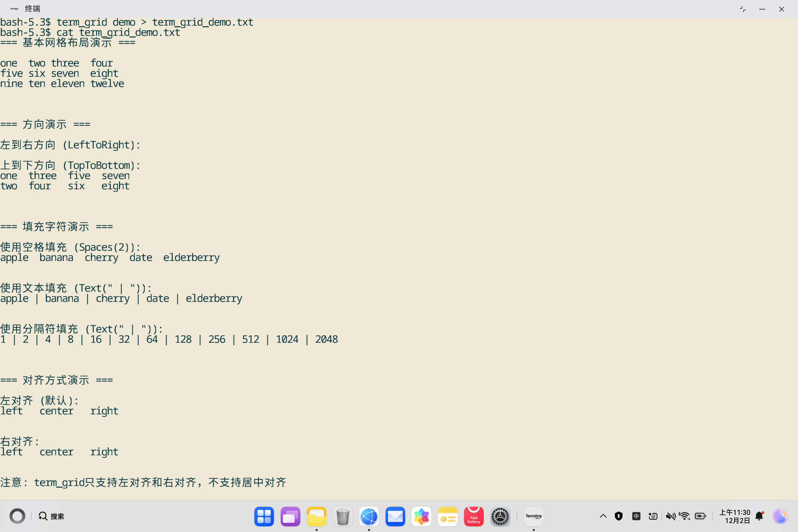Open the app launcher grid icon
Viewport: 798px width, 532px height.
[x=264, y=516]
